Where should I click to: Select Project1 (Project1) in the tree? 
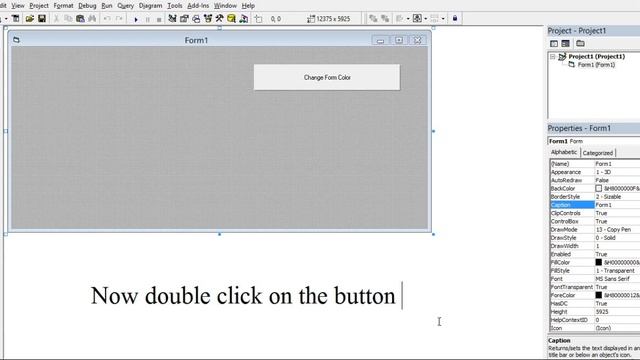click(x=596, y=57)
